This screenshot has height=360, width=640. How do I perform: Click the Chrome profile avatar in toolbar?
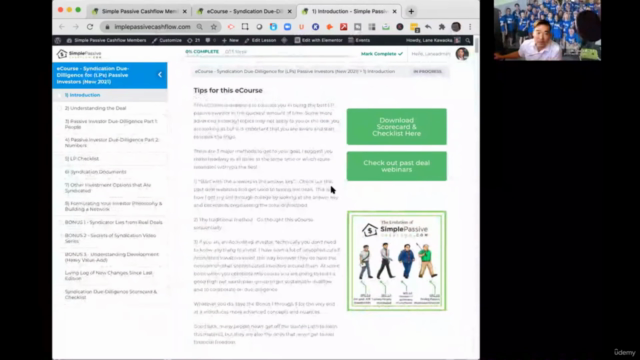[x=456, y=27]
